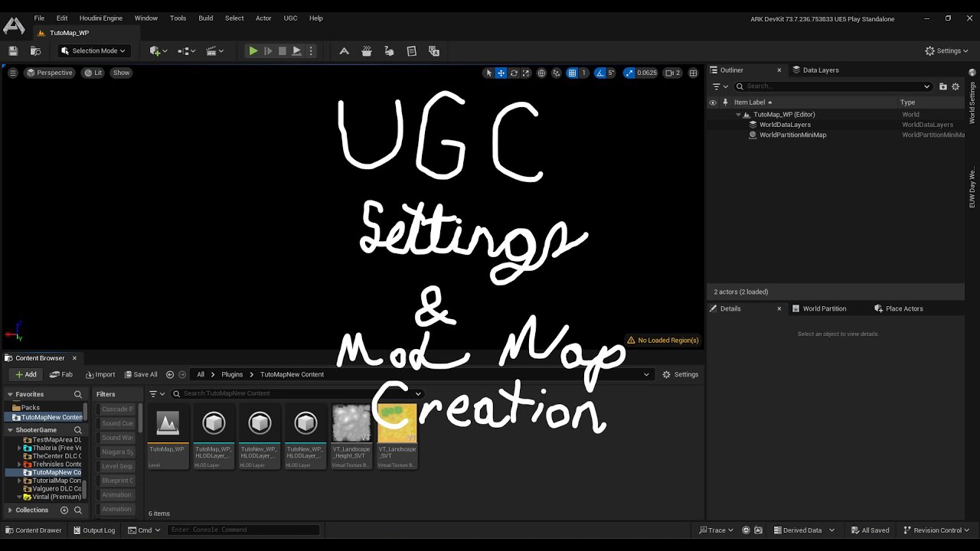980x551 pixels.
Task: Expand the Thaloria folder tree item
Action: (20, 448)
